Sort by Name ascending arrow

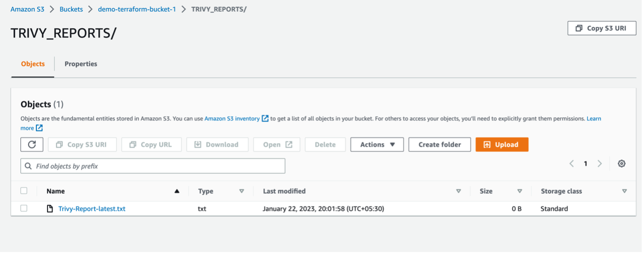(177, 191)
